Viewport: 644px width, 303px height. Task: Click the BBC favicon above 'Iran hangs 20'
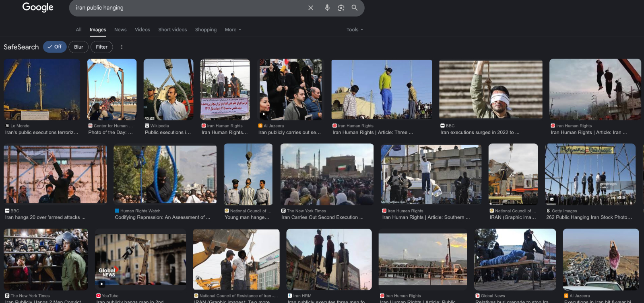tap(7, 211)
